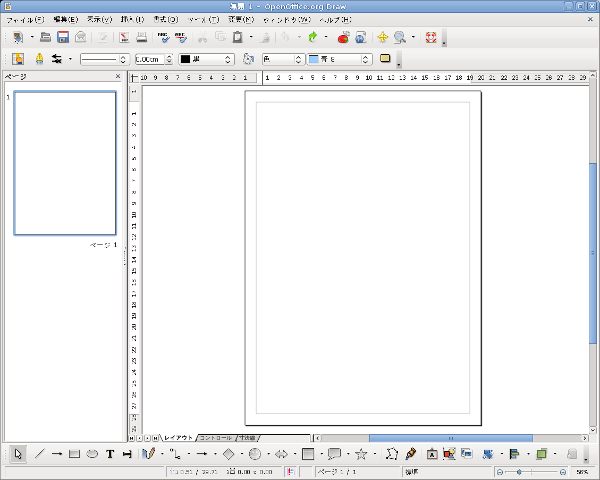Click the Print icon in toolbar
This screenshot has height=480, width=600.
(141, 38)
